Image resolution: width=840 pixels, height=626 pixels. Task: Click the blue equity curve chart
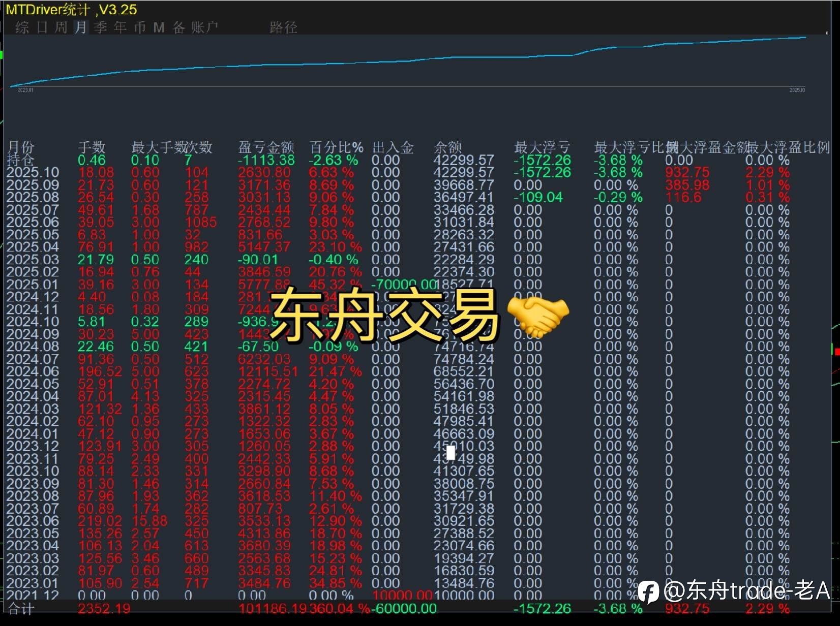point(408,61)
